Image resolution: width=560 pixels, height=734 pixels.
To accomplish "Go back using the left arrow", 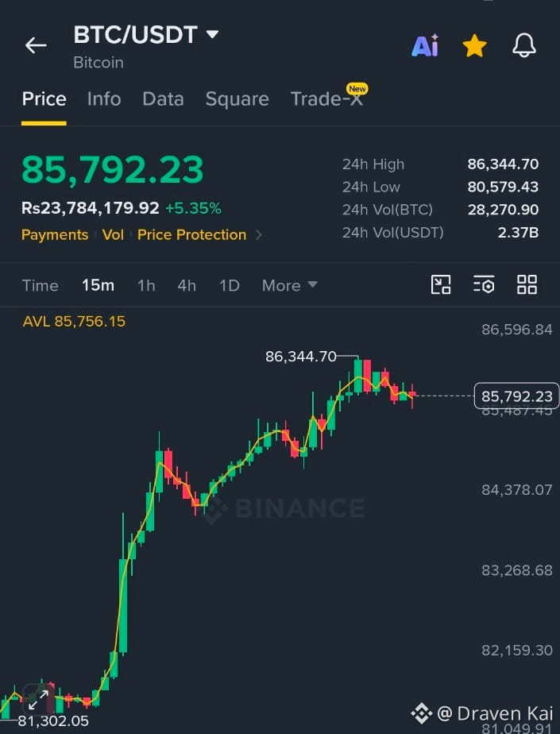I will (x=36, y=45).
